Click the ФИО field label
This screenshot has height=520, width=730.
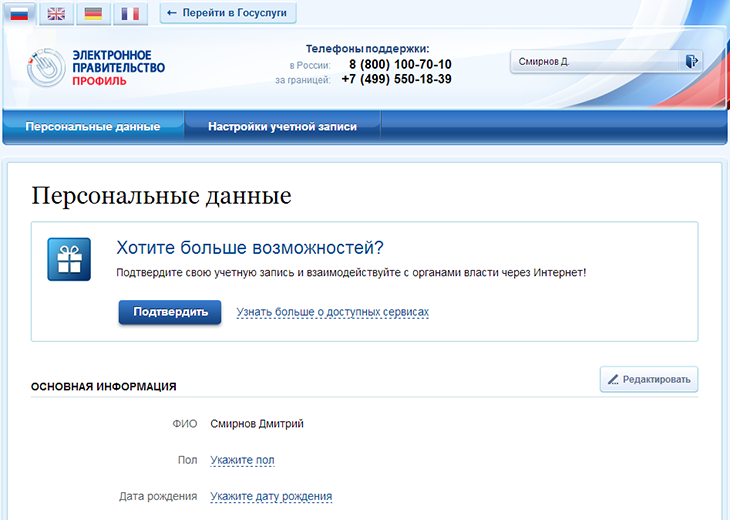[185, 424]
